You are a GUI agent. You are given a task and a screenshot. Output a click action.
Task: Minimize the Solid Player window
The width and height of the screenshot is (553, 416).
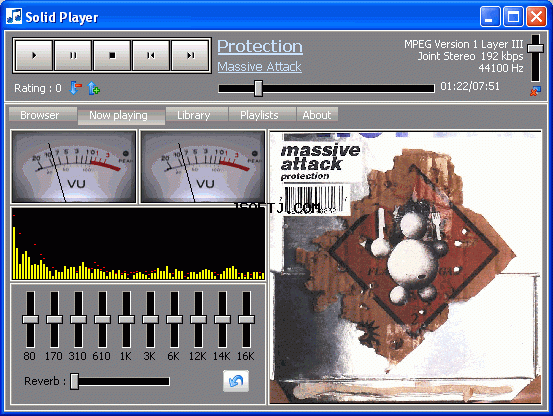coord(490,17)
